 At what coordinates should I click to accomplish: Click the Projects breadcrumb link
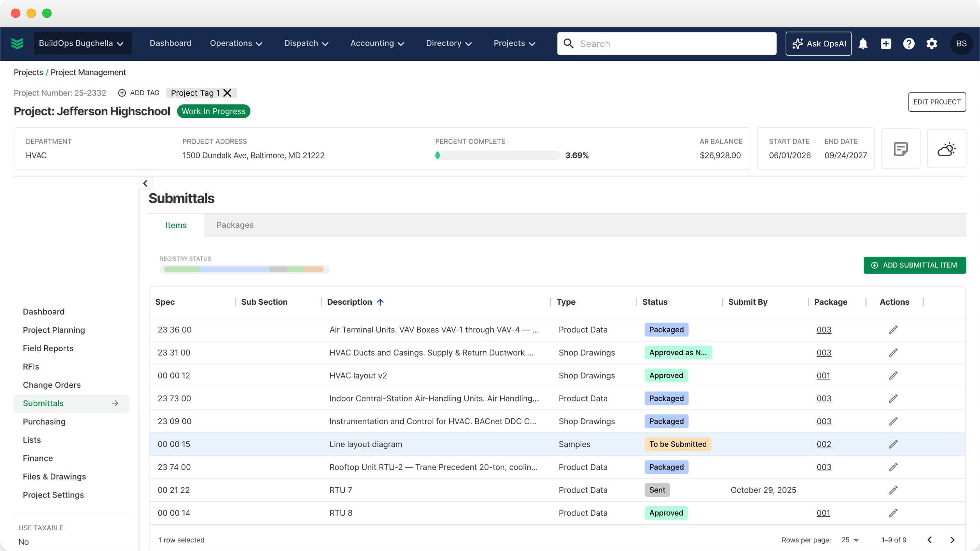coord(29,73)
